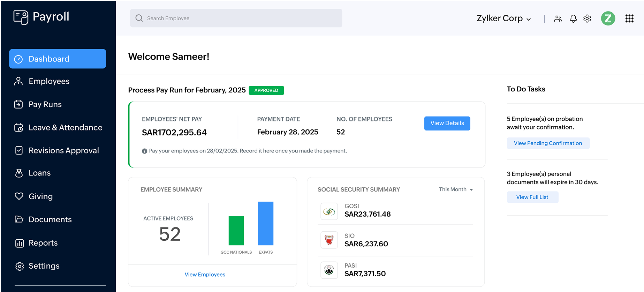This screenshot has height=292, width=644.
Task: Open the This Month period dropdown
Action: click(456, 189)
